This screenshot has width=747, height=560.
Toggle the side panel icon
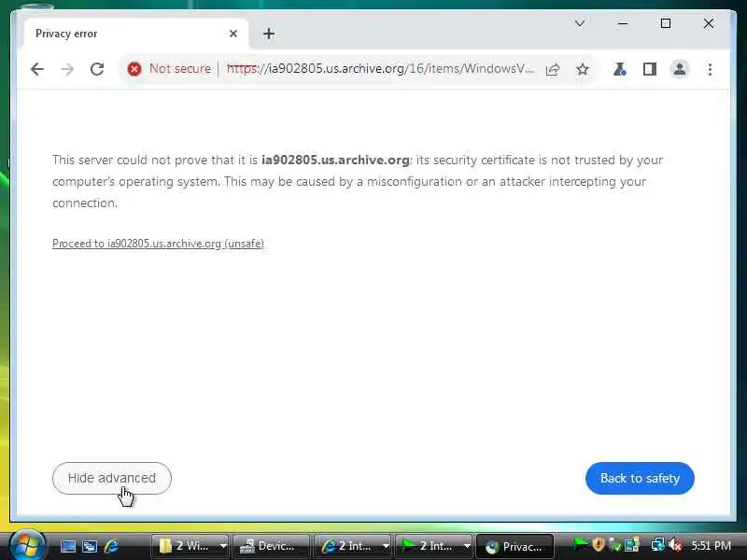click(649, 69)
